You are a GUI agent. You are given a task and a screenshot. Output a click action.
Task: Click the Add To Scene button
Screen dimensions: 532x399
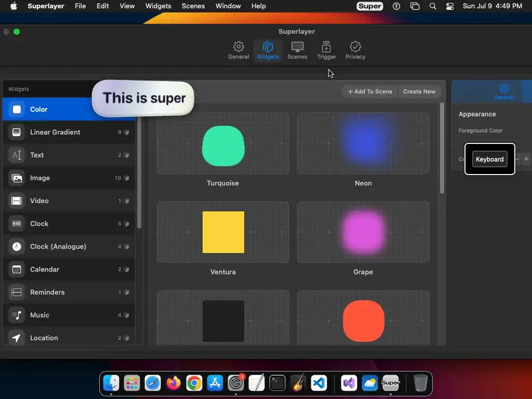(x=370, y=91)
